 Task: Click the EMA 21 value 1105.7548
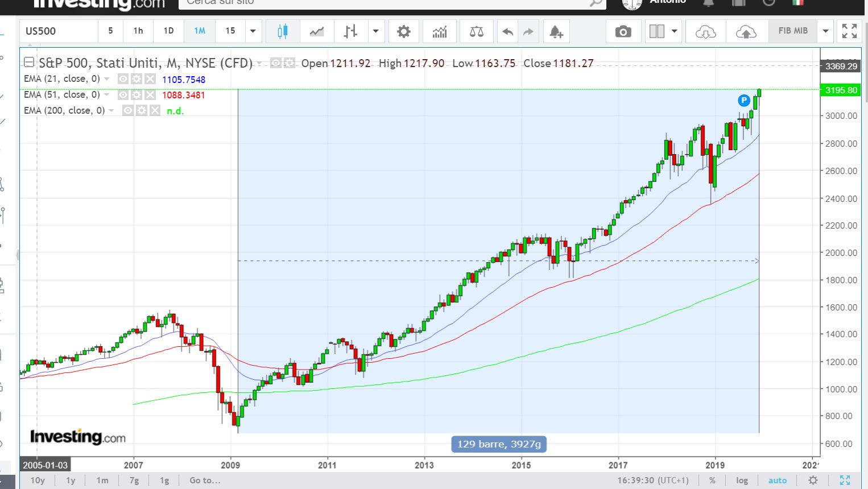point(184,80)
